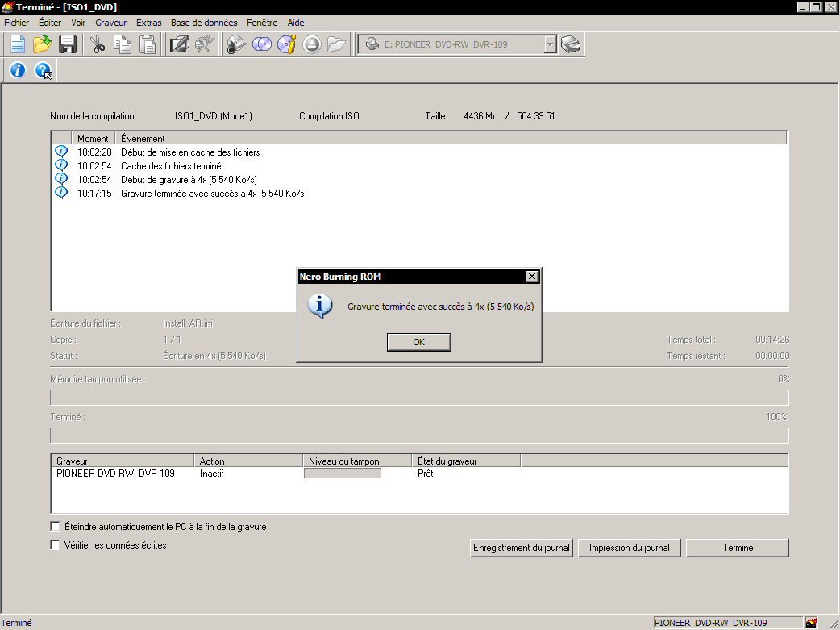Screen dimensions: 840x630
Task: Close the Nero Burning ROM dialog
Action: coord(531,276)
